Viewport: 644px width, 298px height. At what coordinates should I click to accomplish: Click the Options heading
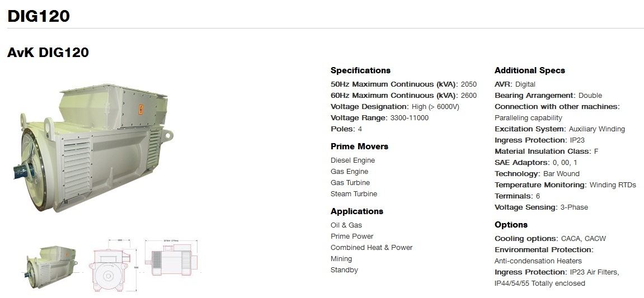point(511,225)
